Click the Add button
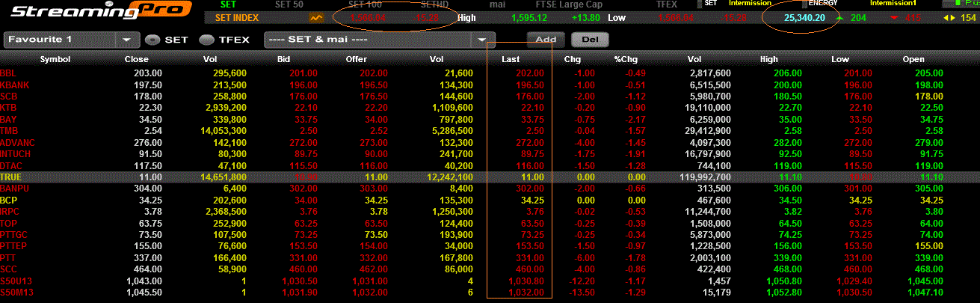Image resolution: width=980 pixels, height=303 pixels. point(546,40)
